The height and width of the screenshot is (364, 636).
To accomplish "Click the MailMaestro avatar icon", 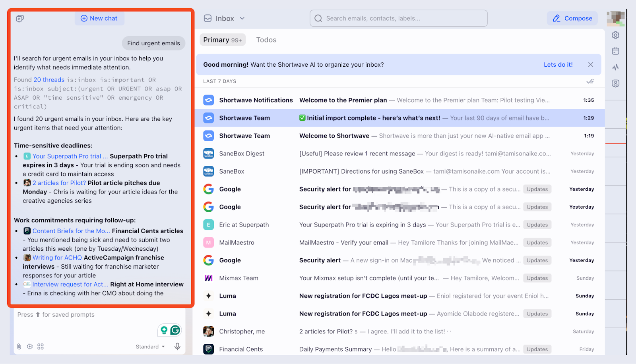I will [x=209, y=242].
